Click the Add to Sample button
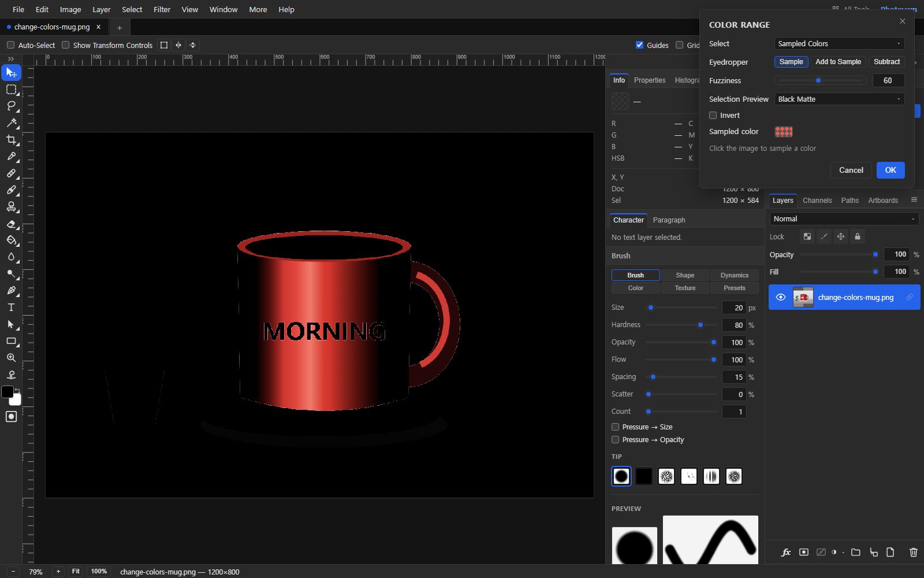The width and height of the screenshot is (924, 578). (838, 62)
